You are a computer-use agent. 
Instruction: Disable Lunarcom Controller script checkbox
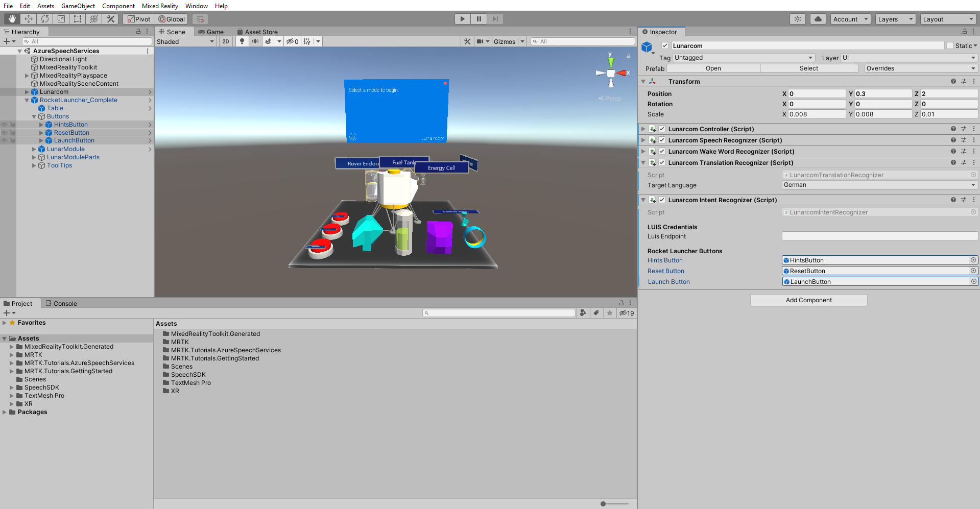(662, 129)
